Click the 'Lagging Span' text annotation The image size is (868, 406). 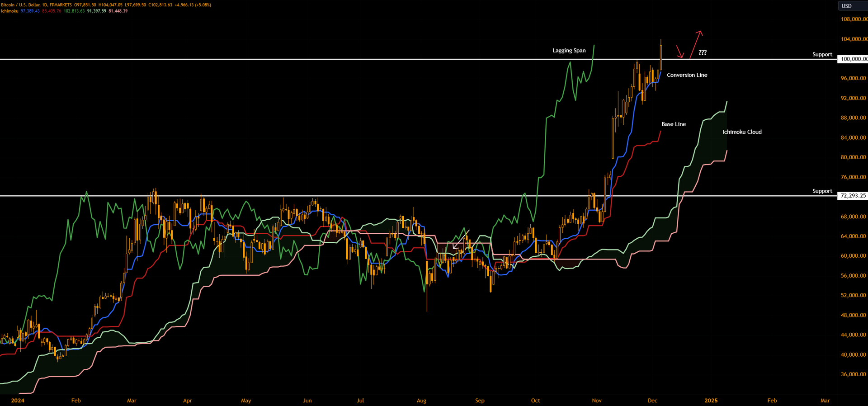pos(569,51)
